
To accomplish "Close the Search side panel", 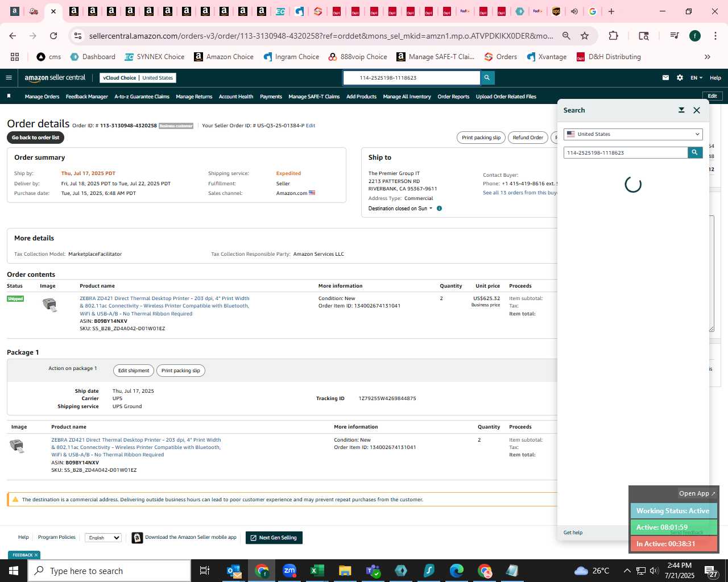I will click(697, 110).
